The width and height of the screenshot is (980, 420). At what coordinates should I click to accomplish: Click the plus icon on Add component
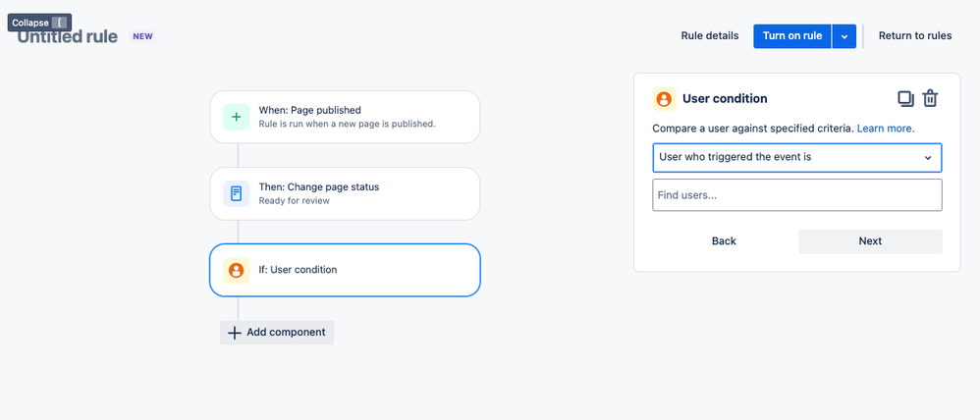[235, 333]
